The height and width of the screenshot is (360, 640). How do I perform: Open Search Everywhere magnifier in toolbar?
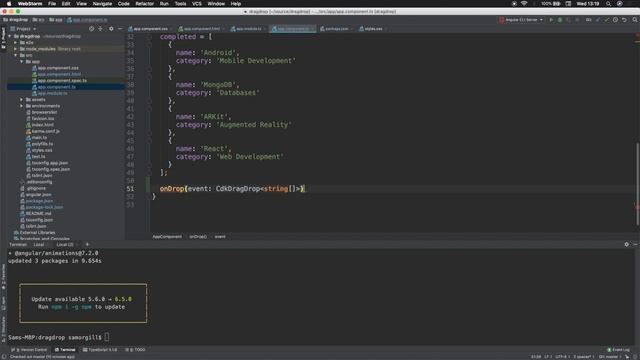pyautogui.click(x=635, y=20)
